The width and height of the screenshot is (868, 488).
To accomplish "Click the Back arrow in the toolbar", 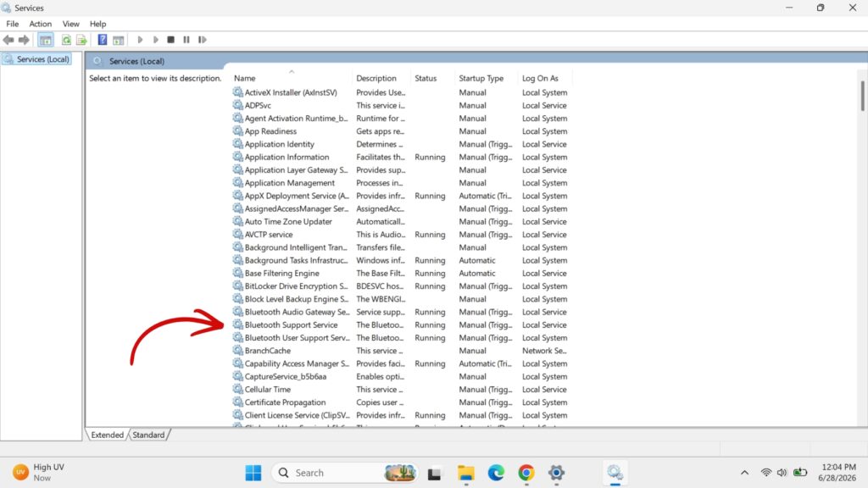I will pos(8,40).
